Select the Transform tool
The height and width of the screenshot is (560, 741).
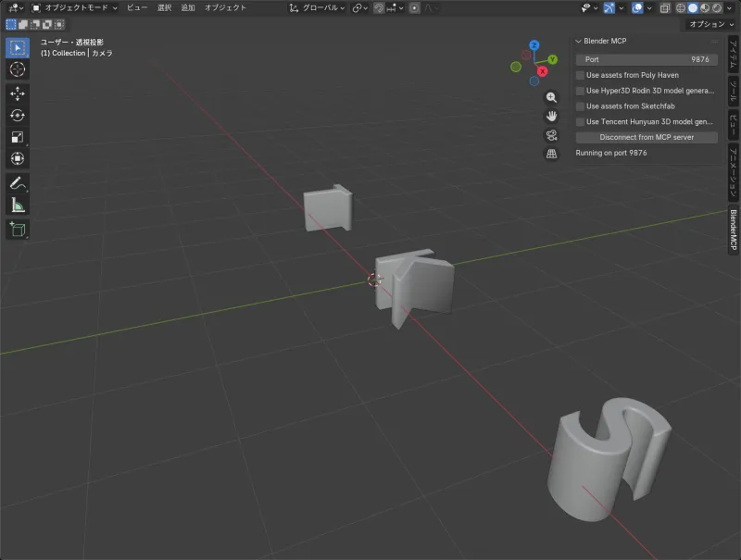(18, 158)
